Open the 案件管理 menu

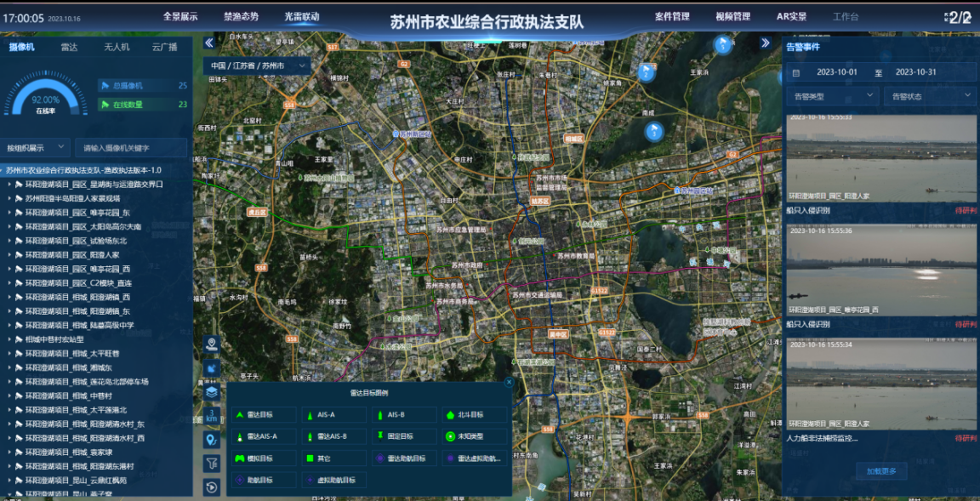[x=672, y=16]
